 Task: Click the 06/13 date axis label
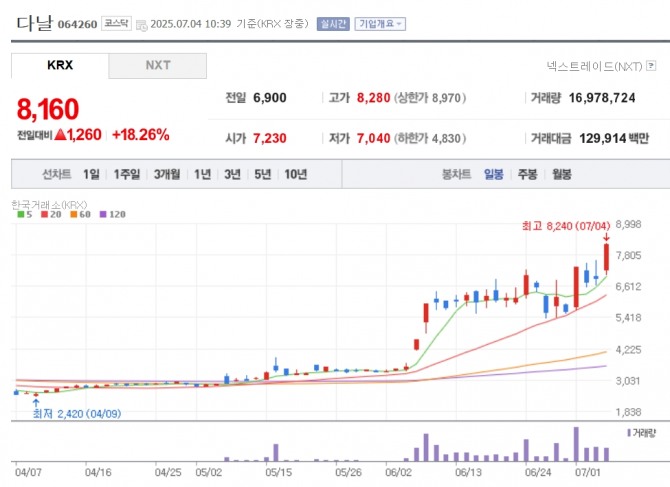[468, 472]
